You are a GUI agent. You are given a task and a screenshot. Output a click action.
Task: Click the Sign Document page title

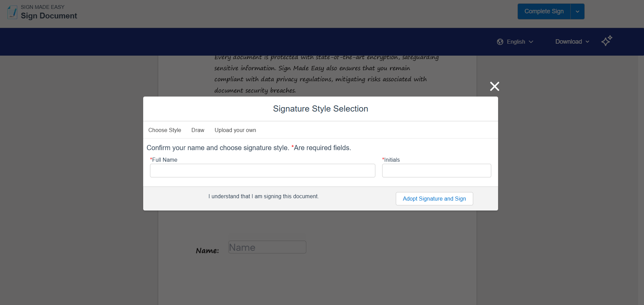(49, 16)
